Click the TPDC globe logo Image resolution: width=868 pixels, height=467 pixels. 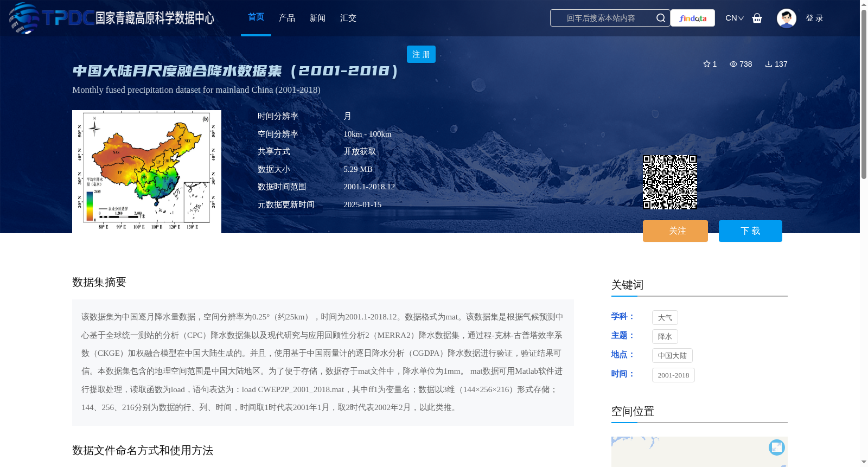coord(24,18)
